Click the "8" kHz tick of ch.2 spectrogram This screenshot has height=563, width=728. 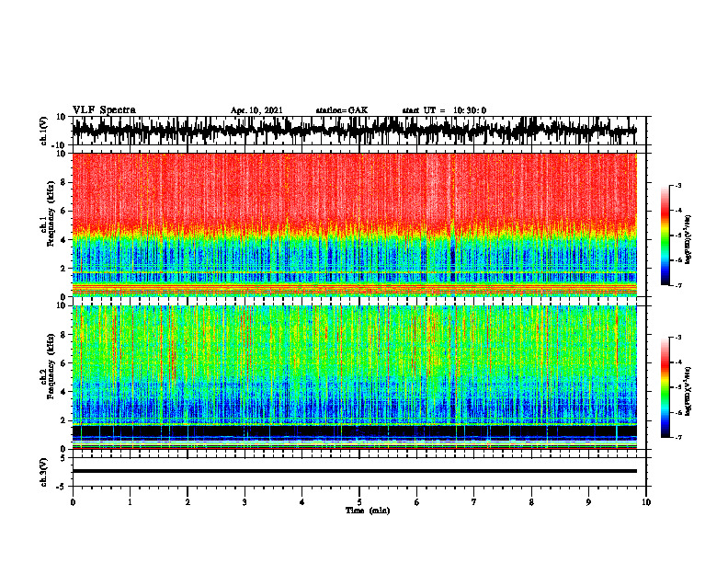tap(63, 335)
